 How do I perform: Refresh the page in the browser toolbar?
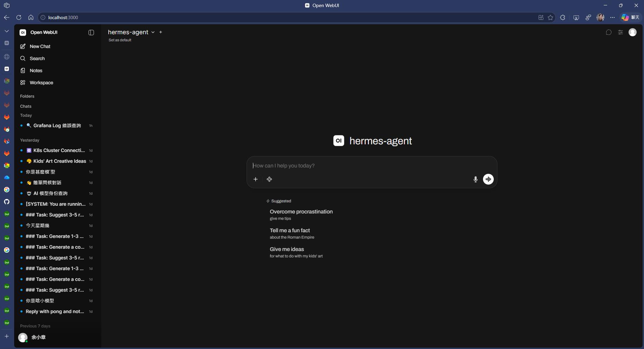click(x=19, y=17)
